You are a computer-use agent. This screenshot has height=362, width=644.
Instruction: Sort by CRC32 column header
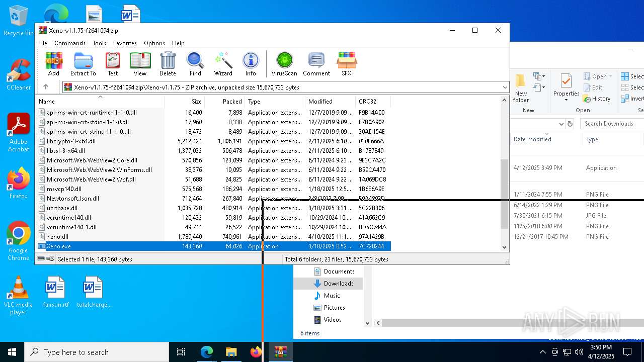click(x=373, y=101)
